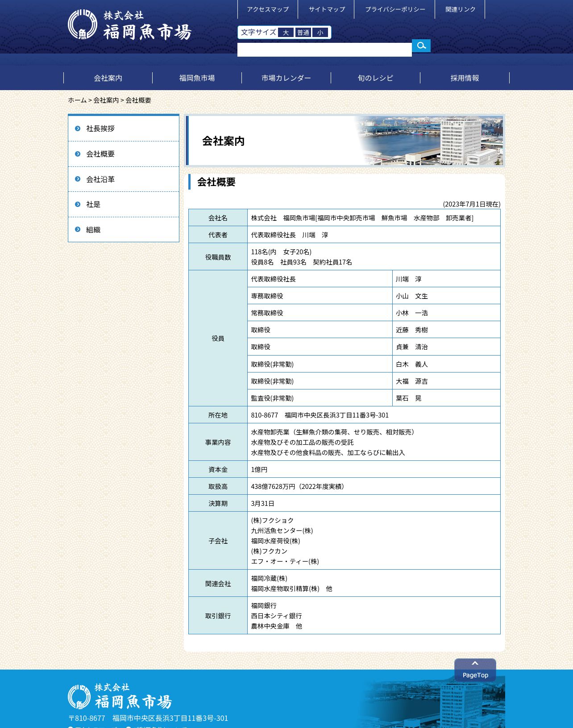This screenshot has width=573, height=728.
Task: Open アクセスマップ link
Action: click(268, 9)
